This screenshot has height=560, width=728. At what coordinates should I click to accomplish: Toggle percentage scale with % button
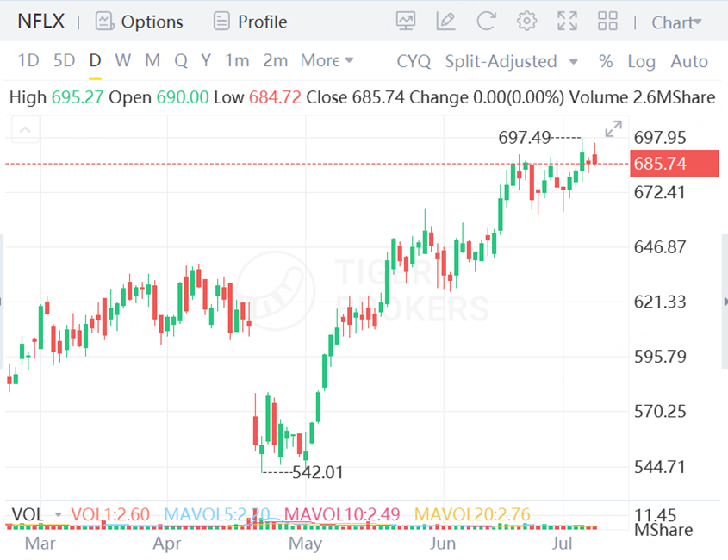tap(606, 61)
